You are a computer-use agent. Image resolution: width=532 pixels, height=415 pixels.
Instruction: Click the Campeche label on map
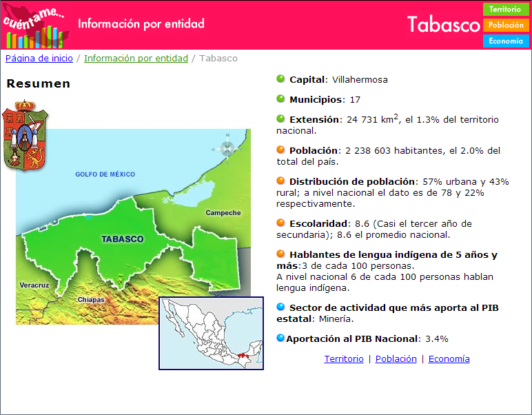click(x=223, y=213)
